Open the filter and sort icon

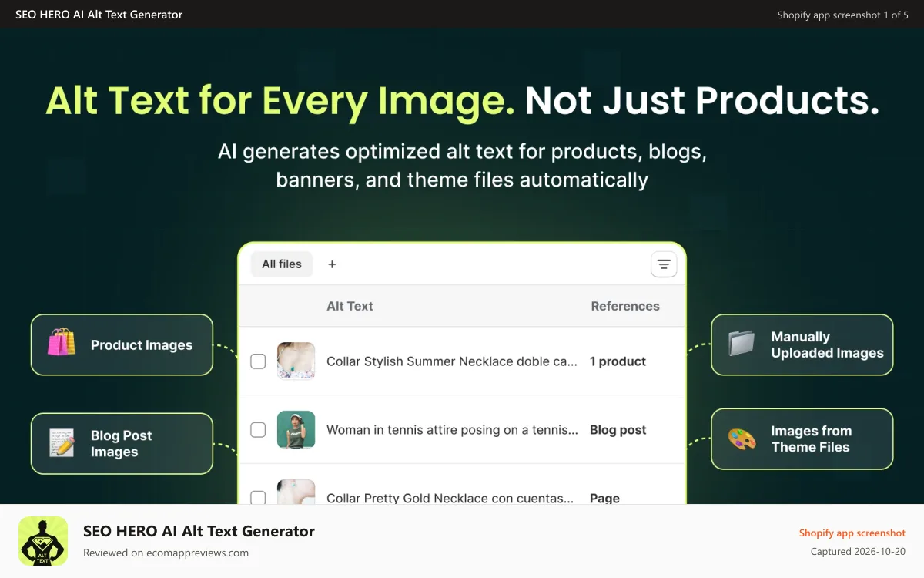pos(664,264)
